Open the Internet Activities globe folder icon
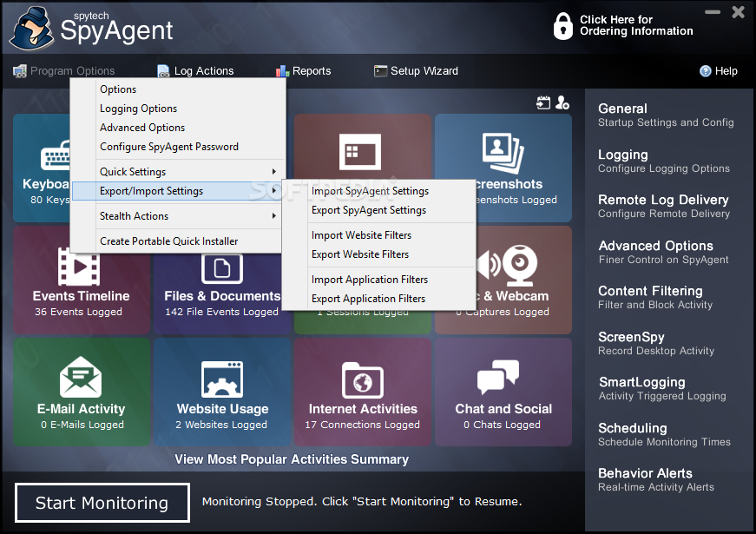Viewport: 756px width, 534px height. pyautogui.click(x=363, y=380)
